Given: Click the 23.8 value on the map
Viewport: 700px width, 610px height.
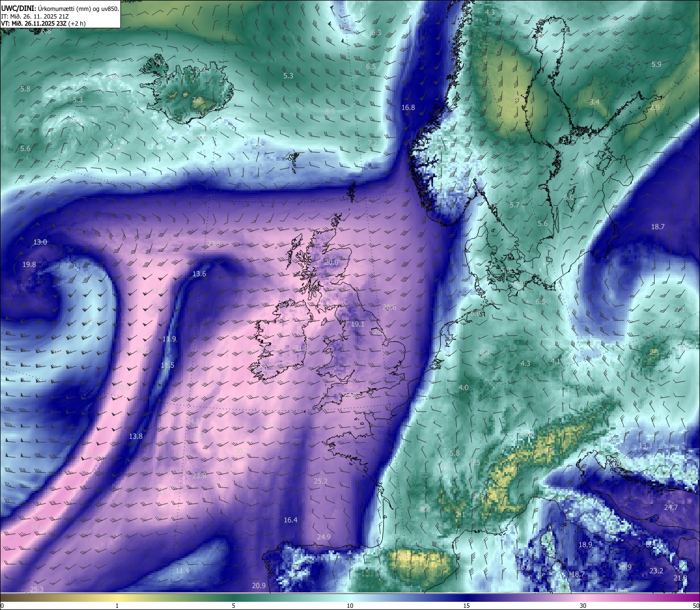Looking at the screenshot, I should [x=199, y=475].
